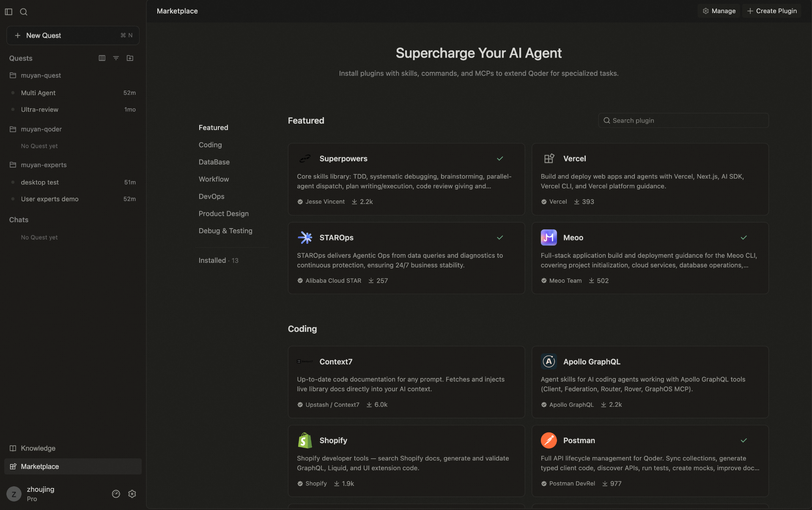Select the DataBase category
The image size is (812, 510).
[x=214, y=162]
